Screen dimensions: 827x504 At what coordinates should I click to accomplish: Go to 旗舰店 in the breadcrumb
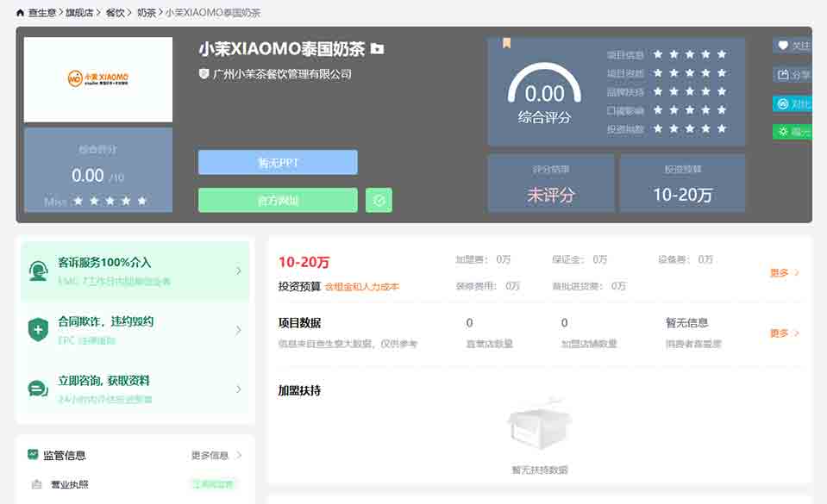click(75, 13)
